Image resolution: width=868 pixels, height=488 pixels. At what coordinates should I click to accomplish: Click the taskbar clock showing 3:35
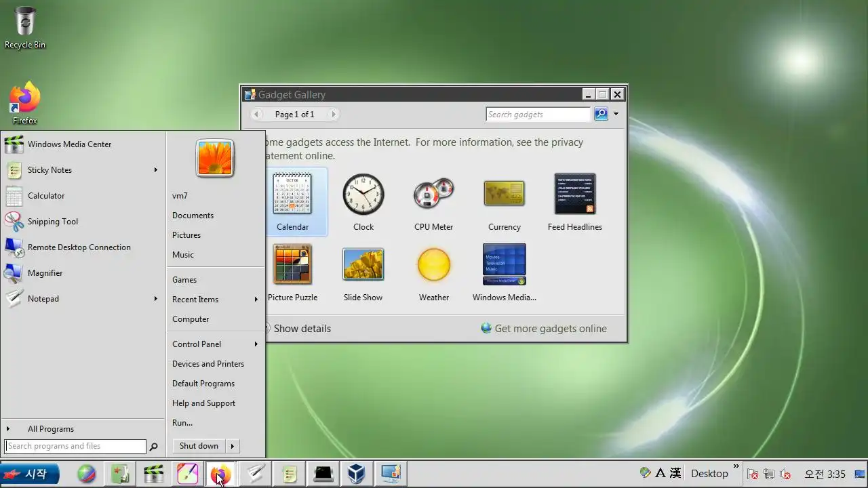825,474
